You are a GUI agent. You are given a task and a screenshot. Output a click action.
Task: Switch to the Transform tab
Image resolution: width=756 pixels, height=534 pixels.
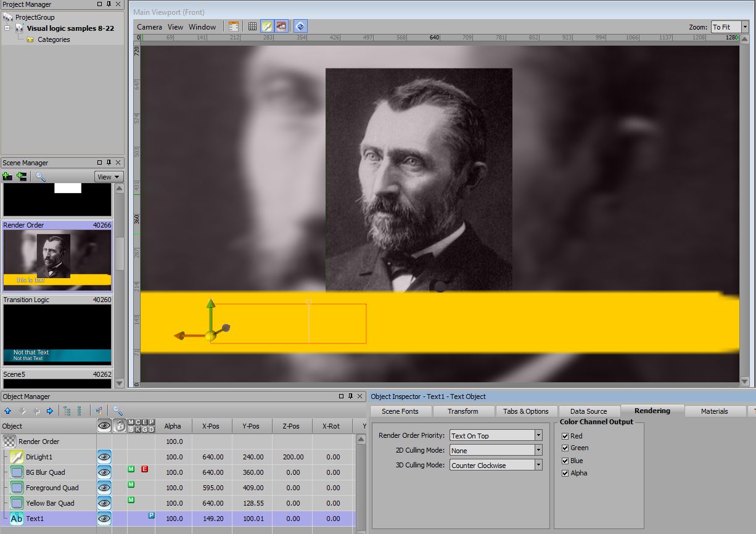click(x=462, y=411)
